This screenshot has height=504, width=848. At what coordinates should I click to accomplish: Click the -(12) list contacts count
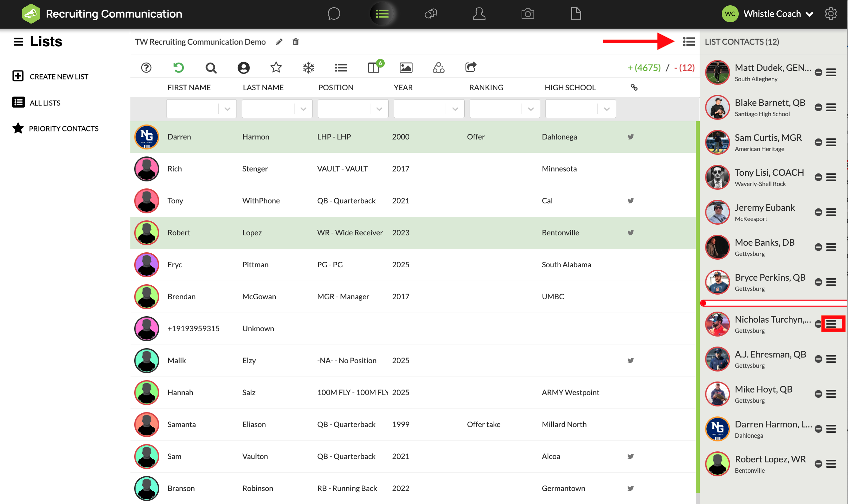click(684, 68)
